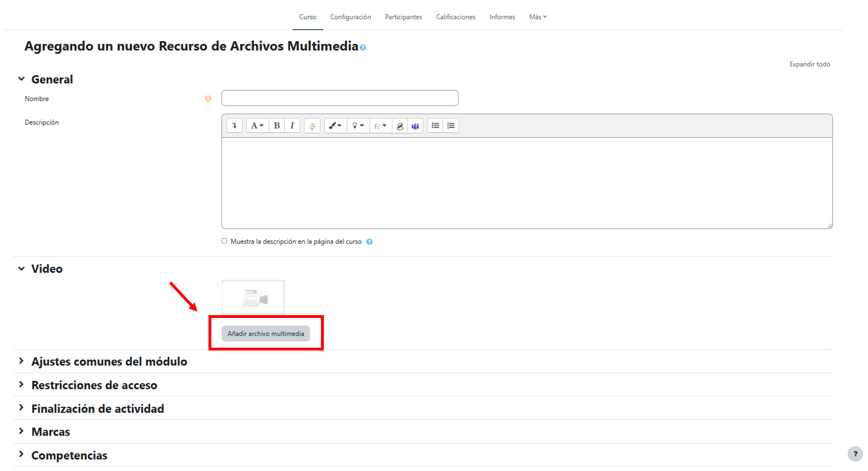Toggle italic formatting in the editor

point(292,126)
